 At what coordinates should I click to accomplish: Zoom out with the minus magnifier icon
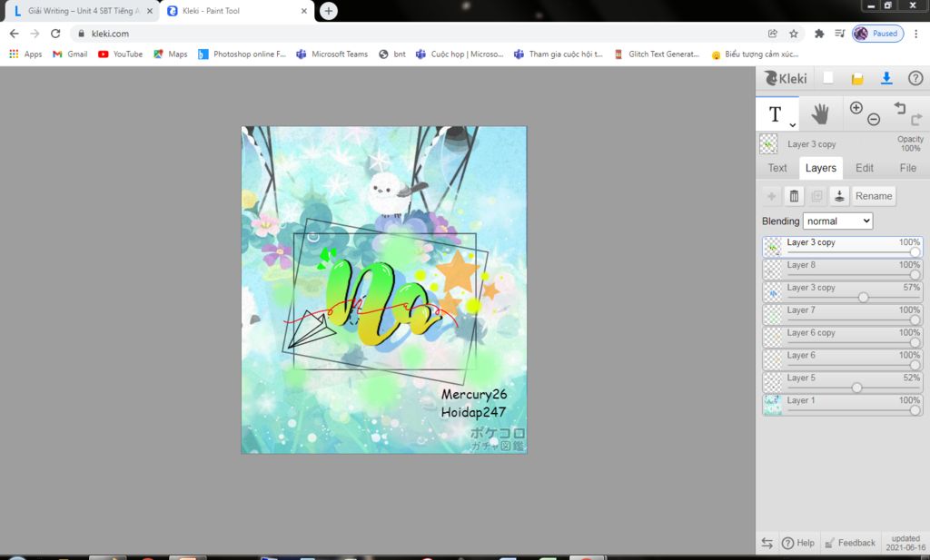pyautogui.click(x=874, y=120)
